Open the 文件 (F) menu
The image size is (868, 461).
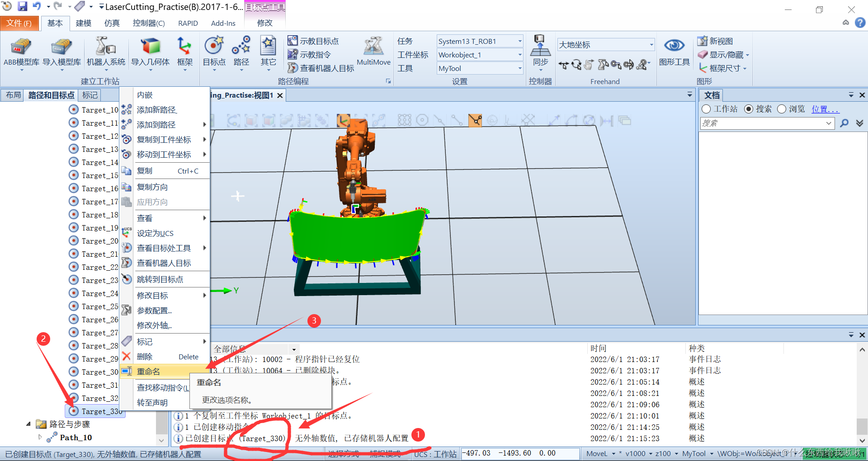tap(19, 23)
